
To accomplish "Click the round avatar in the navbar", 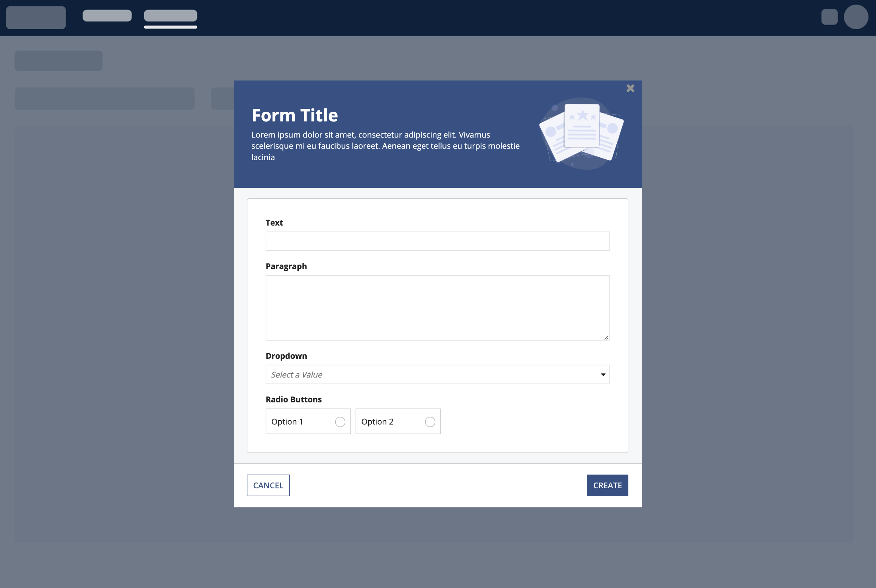I will pyautogui.click(x=856, y=17).
